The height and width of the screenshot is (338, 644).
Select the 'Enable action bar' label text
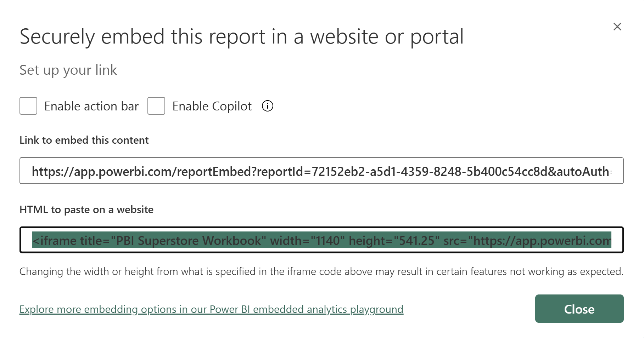pyautogui.click(x=91, y=106)
